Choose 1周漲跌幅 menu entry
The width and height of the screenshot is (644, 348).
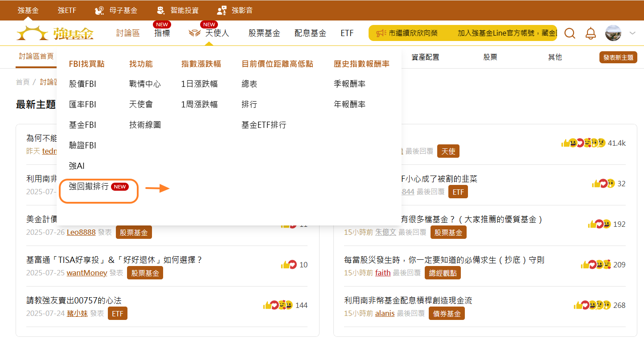point(199,104)
